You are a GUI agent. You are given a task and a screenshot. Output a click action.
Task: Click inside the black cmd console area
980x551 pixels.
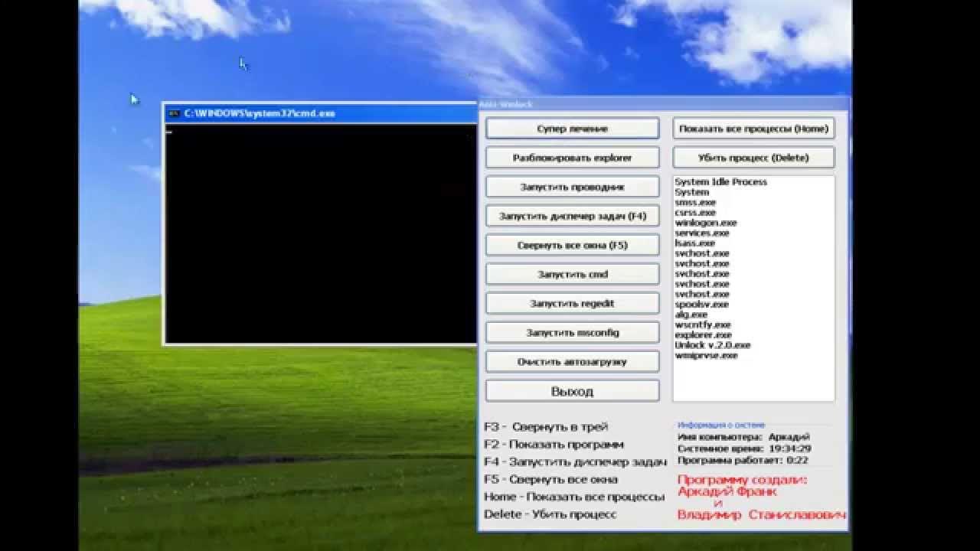[322, 233]
